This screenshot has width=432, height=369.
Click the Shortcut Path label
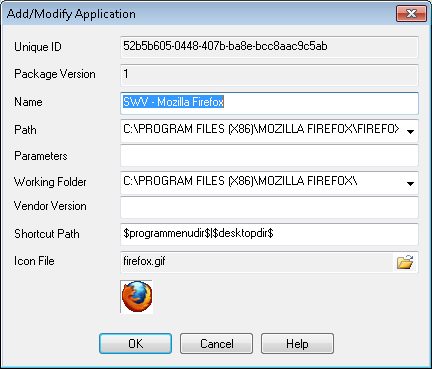click(x=47, y=234)
